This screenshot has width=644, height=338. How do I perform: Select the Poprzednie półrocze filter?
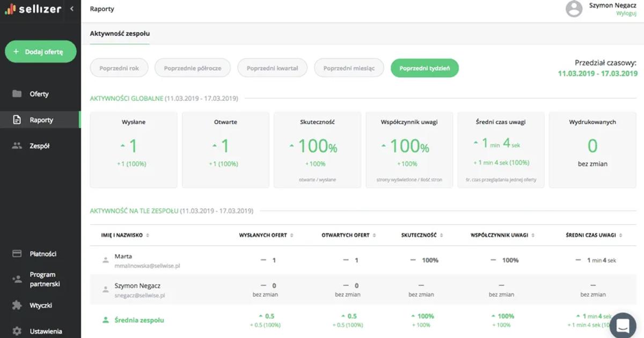(x=193, y=68)
